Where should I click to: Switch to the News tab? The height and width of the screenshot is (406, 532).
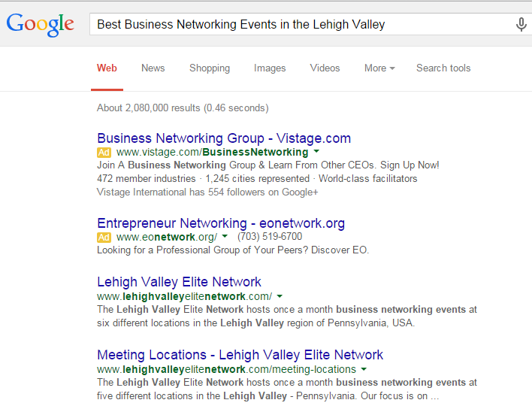(x=153, y=68)
